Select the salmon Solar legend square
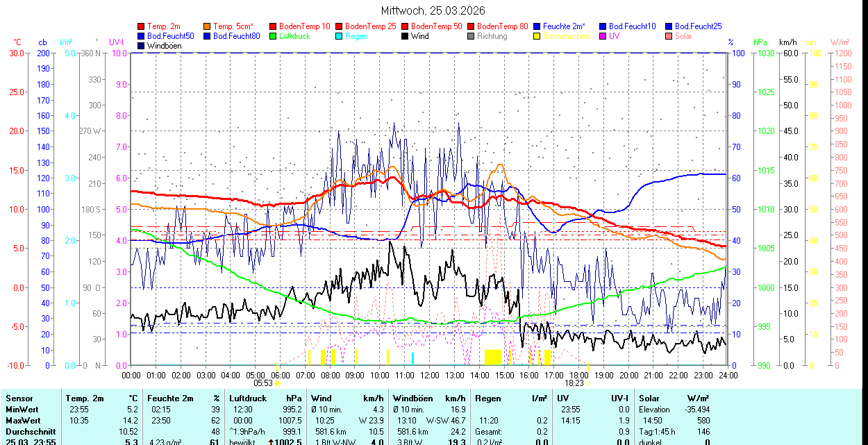Screen dimensions: 868x445 669,36
